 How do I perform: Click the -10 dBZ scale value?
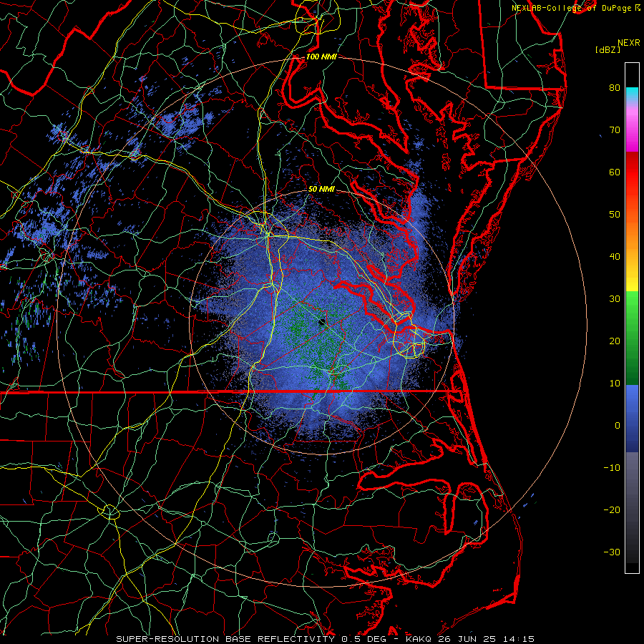tap(612, 468)
